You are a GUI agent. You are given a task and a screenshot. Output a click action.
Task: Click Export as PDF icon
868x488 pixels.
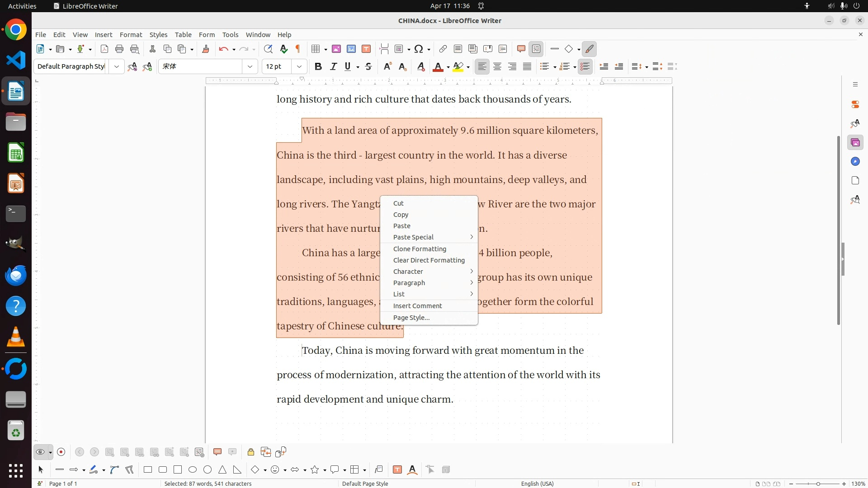tap(104, 49)
